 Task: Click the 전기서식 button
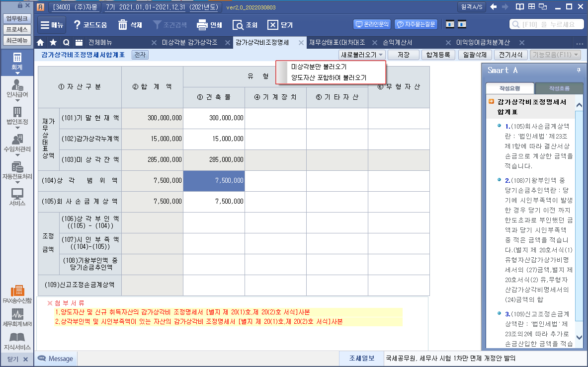[x=511, y=55]
